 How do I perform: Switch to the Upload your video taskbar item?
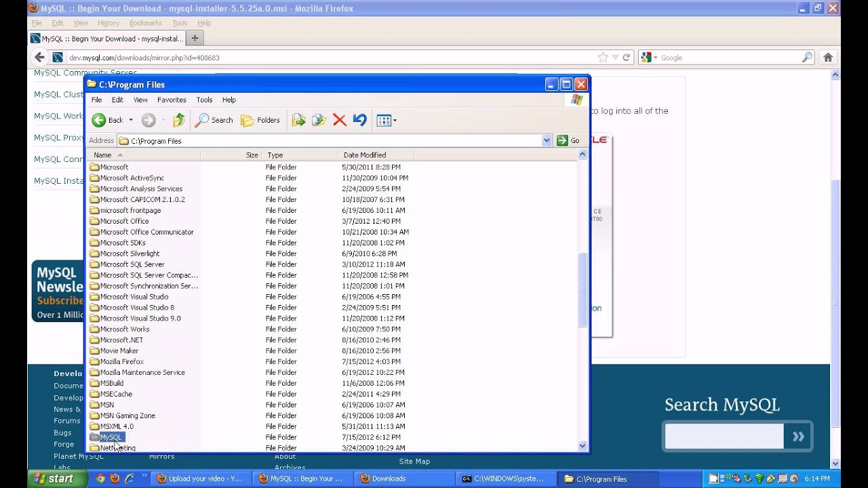(200, 479)
